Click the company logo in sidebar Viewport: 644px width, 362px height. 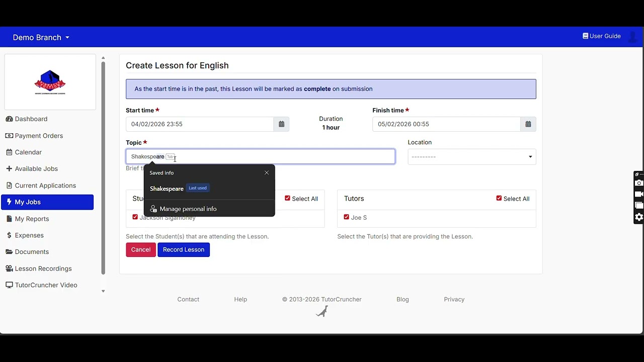(x=50, y=82)
